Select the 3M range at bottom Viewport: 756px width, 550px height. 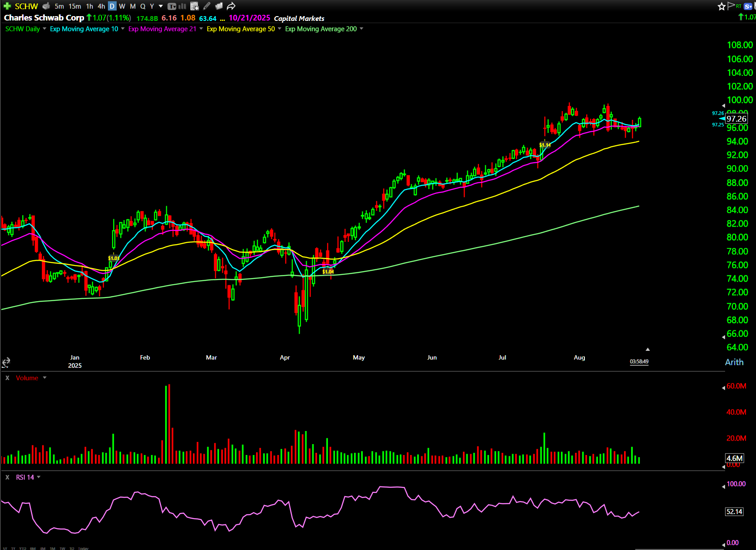[x=43, y=548]
